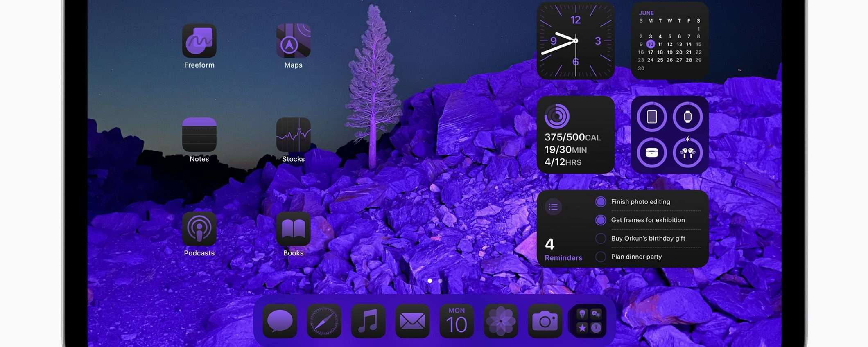Open the analog clock widget

[x=576, y=41]
